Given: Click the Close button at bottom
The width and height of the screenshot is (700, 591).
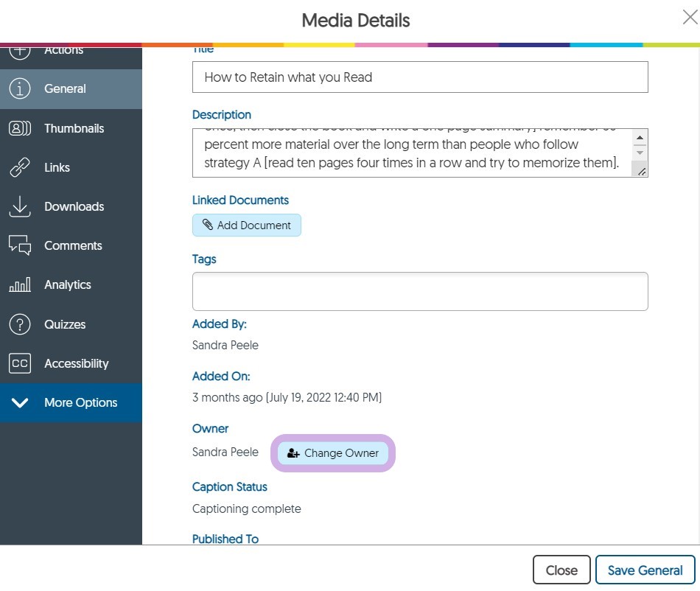Looking at the screenshot, I should 561,570.
